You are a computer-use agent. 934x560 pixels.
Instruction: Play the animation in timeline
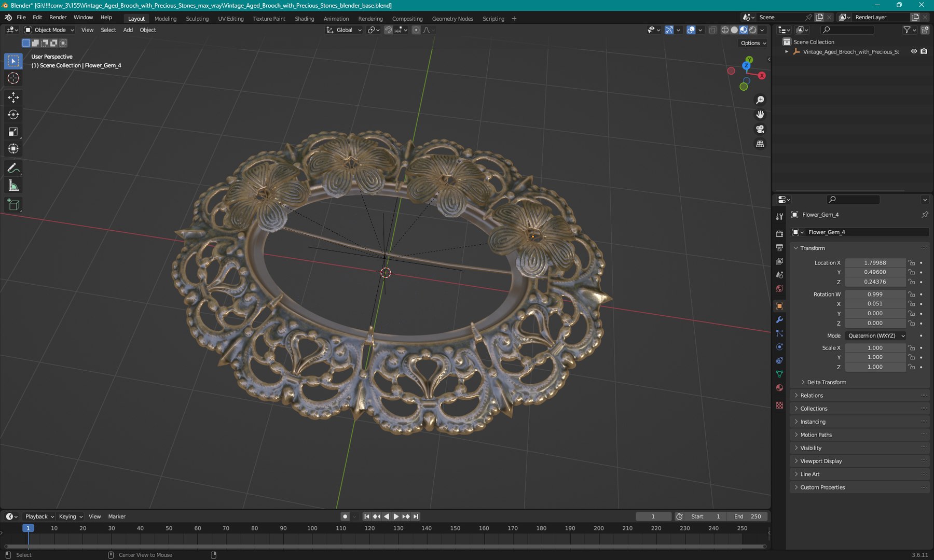[x=396, y=516]
